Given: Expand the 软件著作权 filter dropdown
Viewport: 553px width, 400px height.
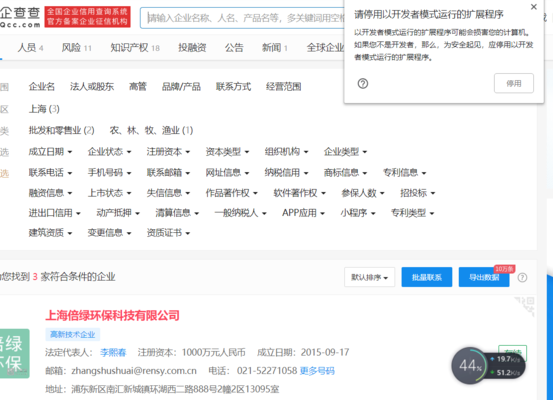Looking at the screenshot, I should coord(299,193).
